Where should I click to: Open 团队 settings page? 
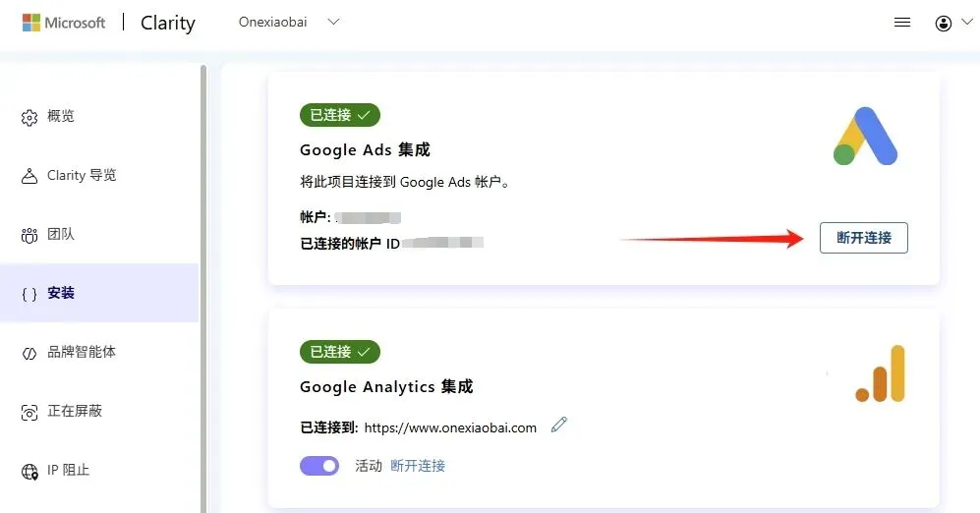pyautogui.click(x=61, y=234)
